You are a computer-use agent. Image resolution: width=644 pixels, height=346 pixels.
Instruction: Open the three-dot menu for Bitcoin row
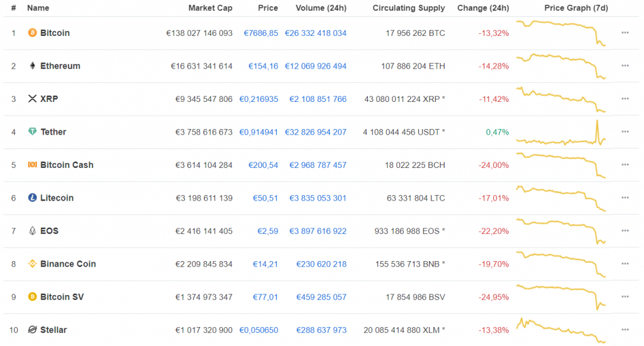point(625,33)
